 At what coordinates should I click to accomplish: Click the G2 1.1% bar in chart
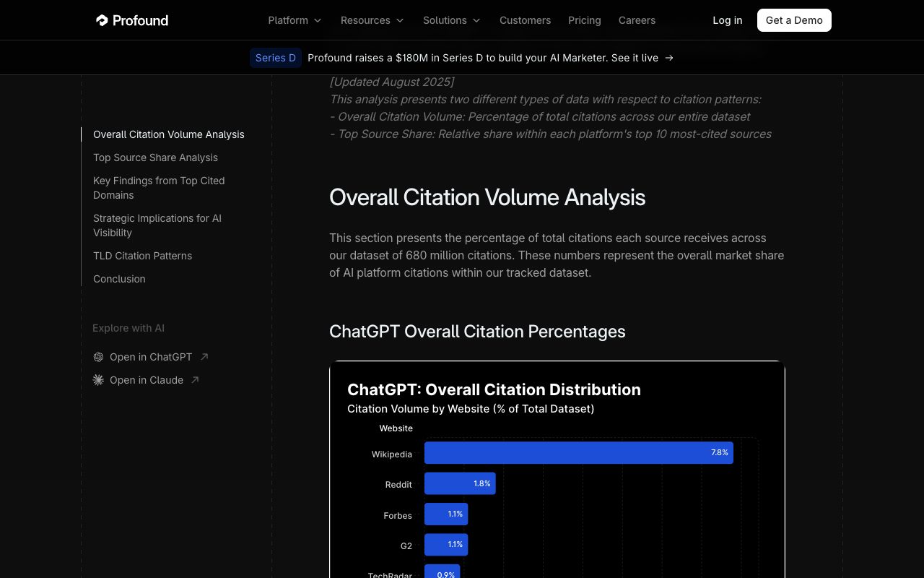[446, 545]
